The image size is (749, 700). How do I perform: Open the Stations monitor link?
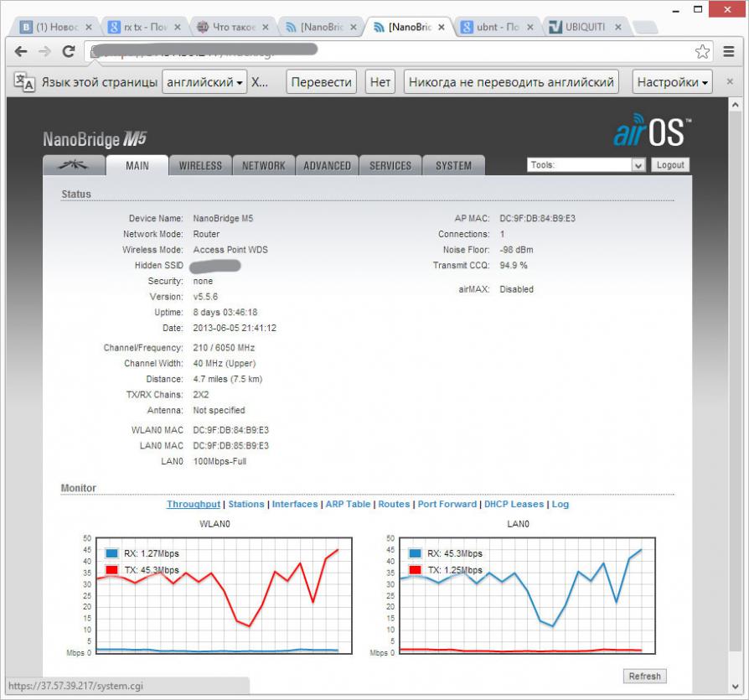pos(246,505)
